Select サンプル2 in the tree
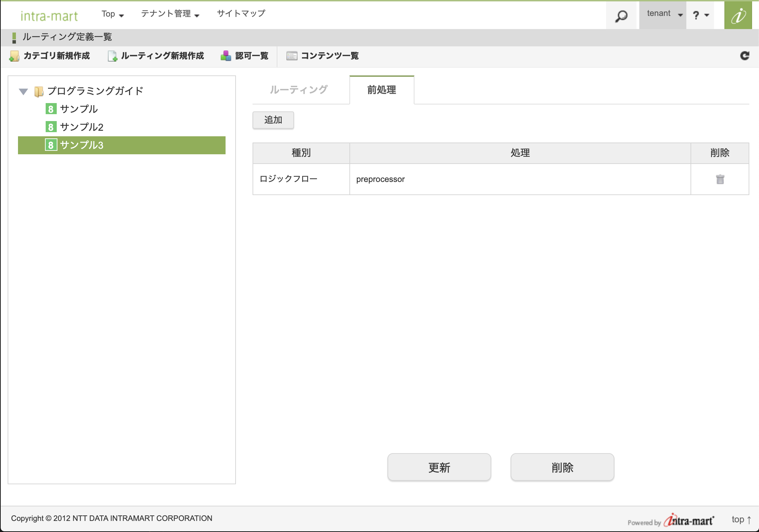 (82, 127)
